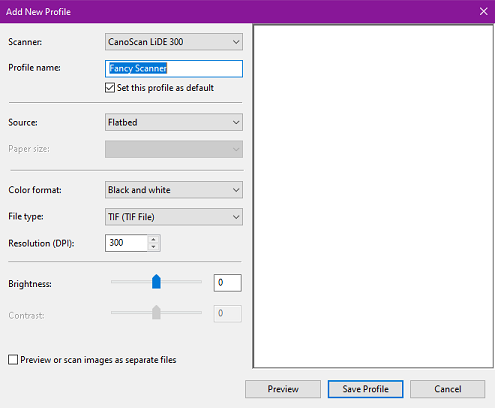The width and height of the screenshot is (495, 408).
Task: Click the Brightness value box
Action: (228, 283)
